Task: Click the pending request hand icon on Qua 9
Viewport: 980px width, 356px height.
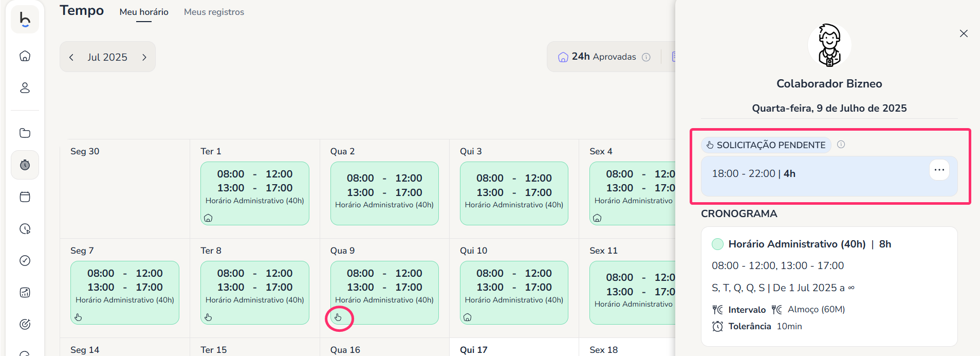Action: (x=338, y=317)
